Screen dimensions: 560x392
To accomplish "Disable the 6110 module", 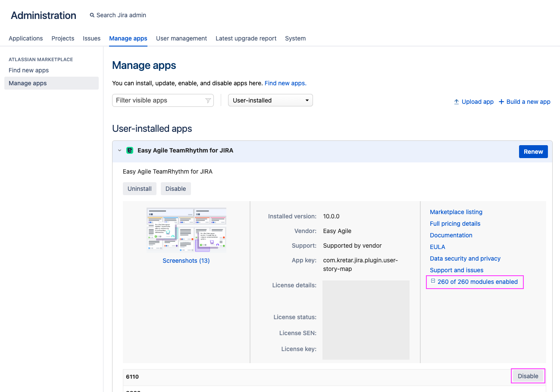I will (x=528, y=376).
